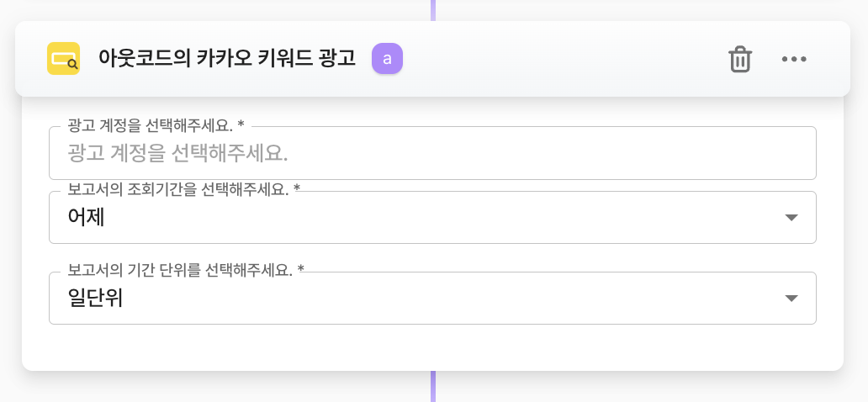Open the three-dot more options menu
The width and height of the screenshot is (868, 402).
tap(794, 59)
